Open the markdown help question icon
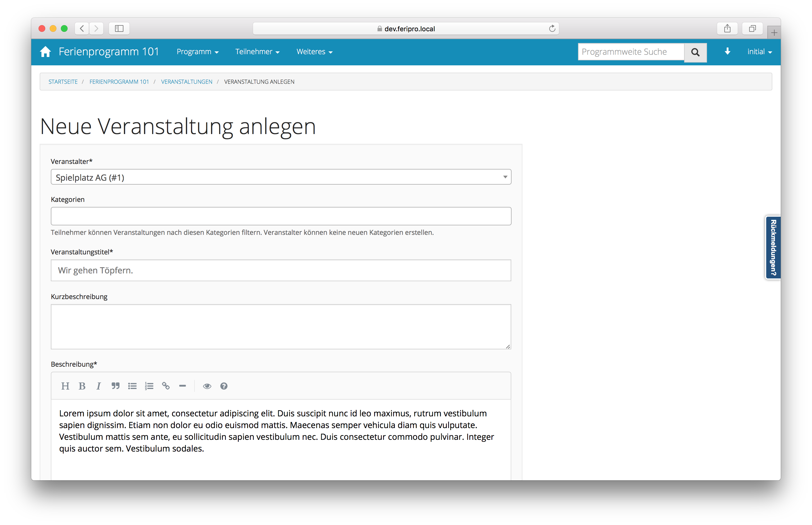The width and height of the screenshot is (812, 525). (224, 386)
